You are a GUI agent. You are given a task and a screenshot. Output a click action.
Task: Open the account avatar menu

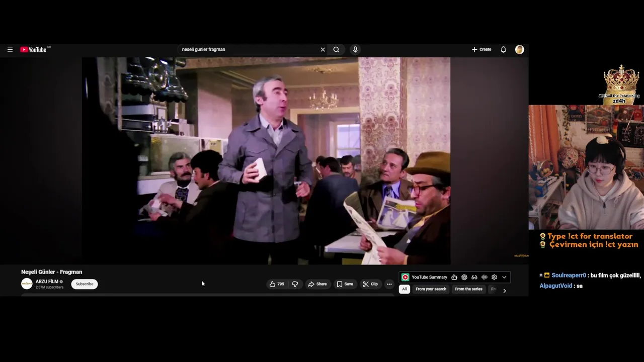[x=520, y=49]
